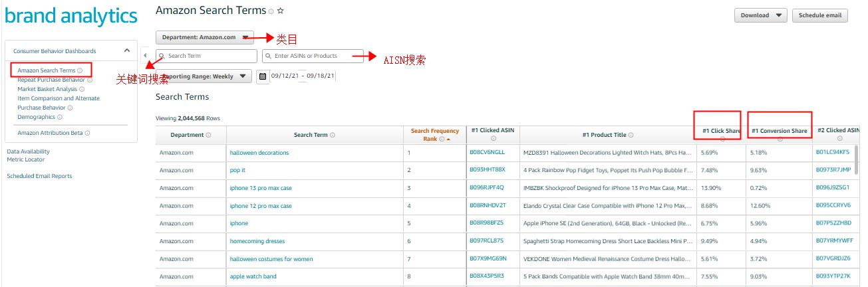
Task: Click info icon next to sidebar Amazon Search Terms
Action: 80,70
